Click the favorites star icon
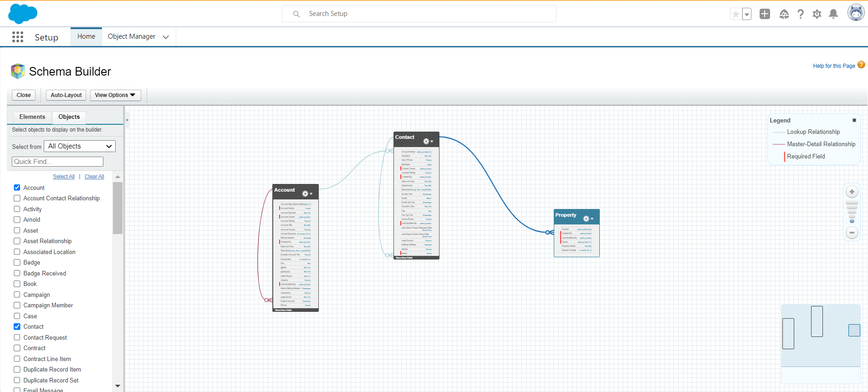Viewport: 868px width, 392px height. click(x=736, y=14)
